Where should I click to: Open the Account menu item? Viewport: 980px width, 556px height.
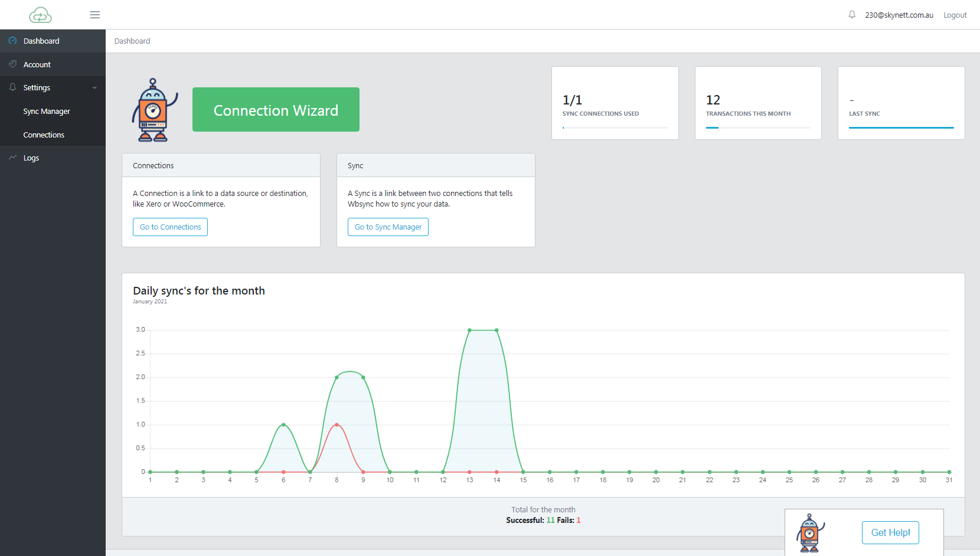53,64
